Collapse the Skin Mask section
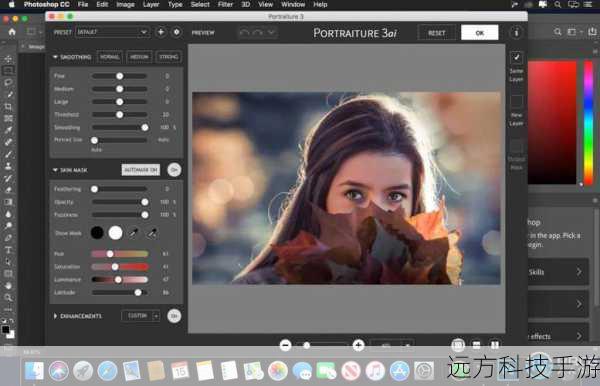The width and height of the screenshot is (600, 386). (55, 170)
